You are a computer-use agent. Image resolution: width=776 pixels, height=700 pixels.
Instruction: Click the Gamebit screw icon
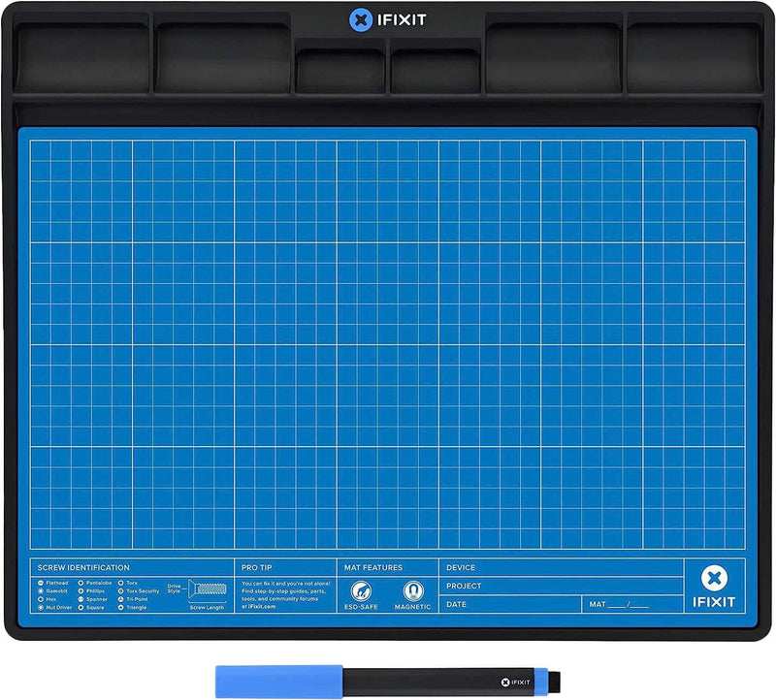point(41,591)
